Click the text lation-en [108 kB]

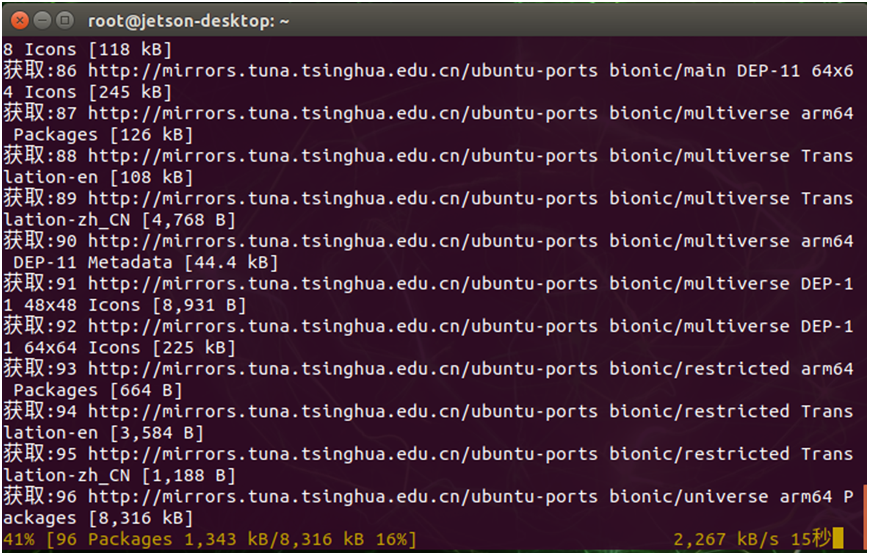pyautogui.click(x=98, y=177)
